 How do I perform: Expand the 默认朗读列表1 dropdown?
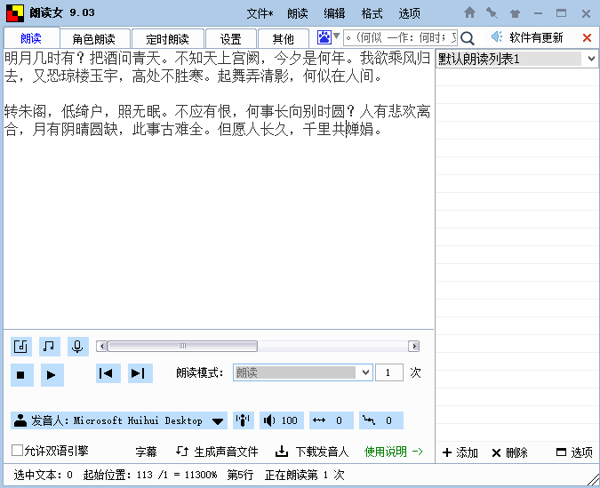[591, 59]
